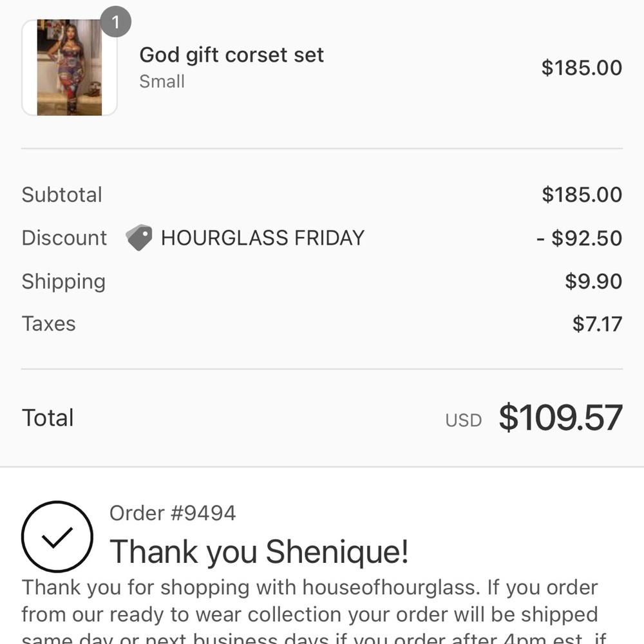Click the Order #9494 label

point(174,513)
